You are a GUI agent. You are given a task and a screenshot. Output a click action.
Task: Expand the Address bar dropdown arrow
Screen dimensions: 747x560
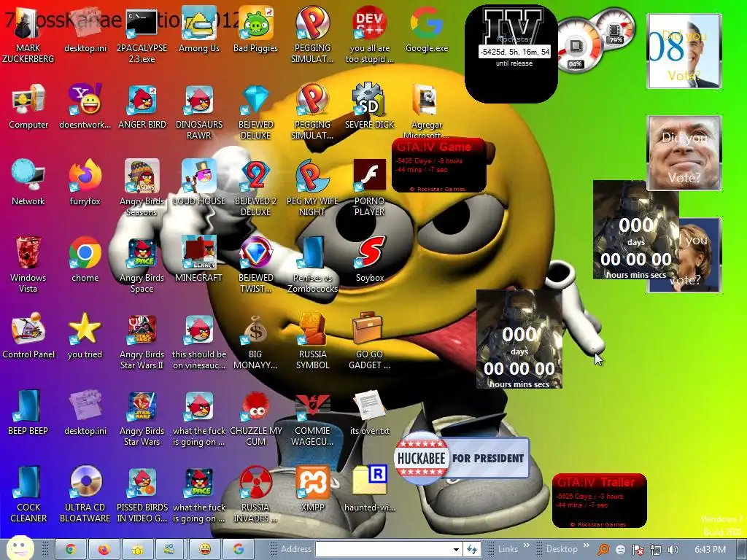pyautogui.click(x=456, y=550)
